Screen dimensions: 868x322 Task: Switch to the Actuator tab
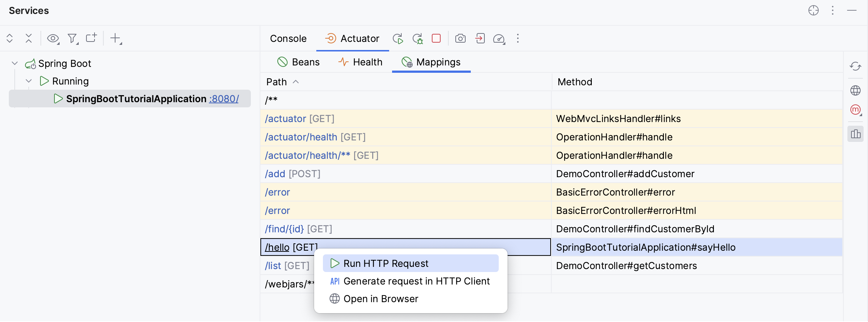(x=352, y=38)
